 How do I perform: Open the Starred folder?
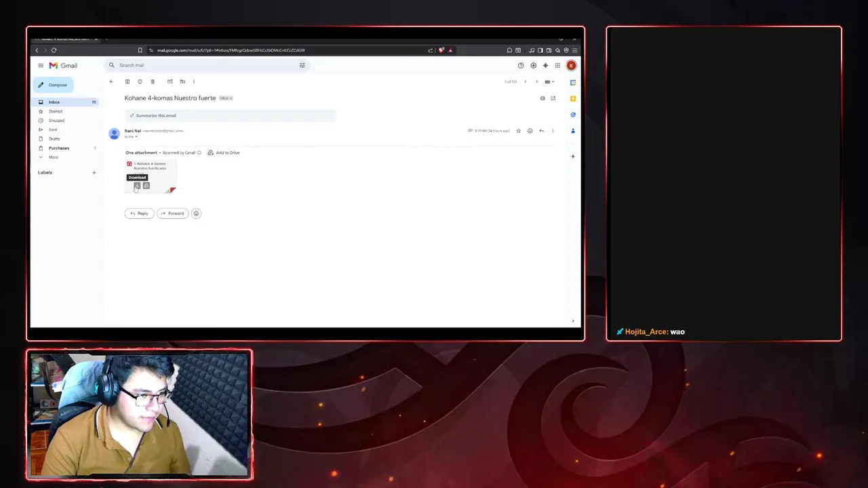pyautogui.click(x=55, y=111)
